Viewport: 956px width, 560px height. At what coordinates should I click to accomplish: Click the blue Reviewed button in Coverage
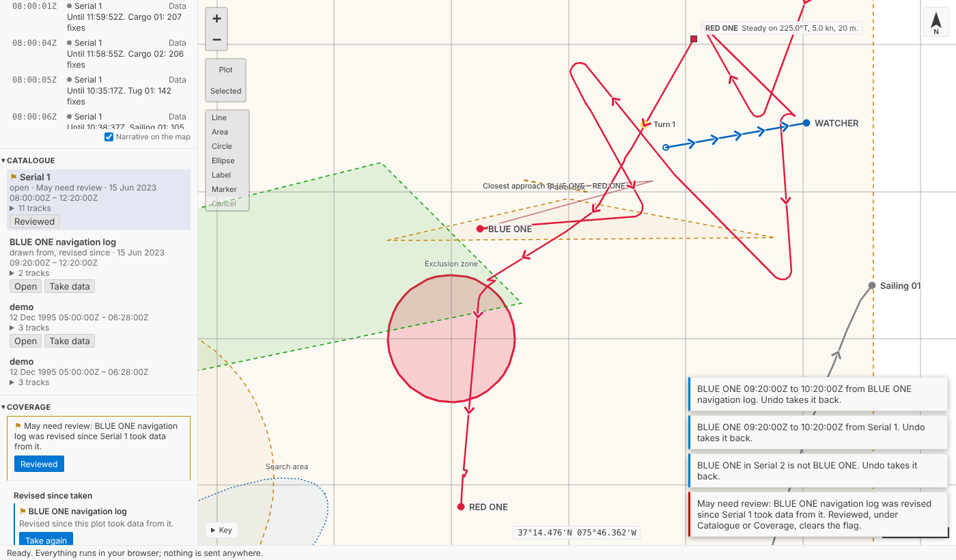click(39, 464)
